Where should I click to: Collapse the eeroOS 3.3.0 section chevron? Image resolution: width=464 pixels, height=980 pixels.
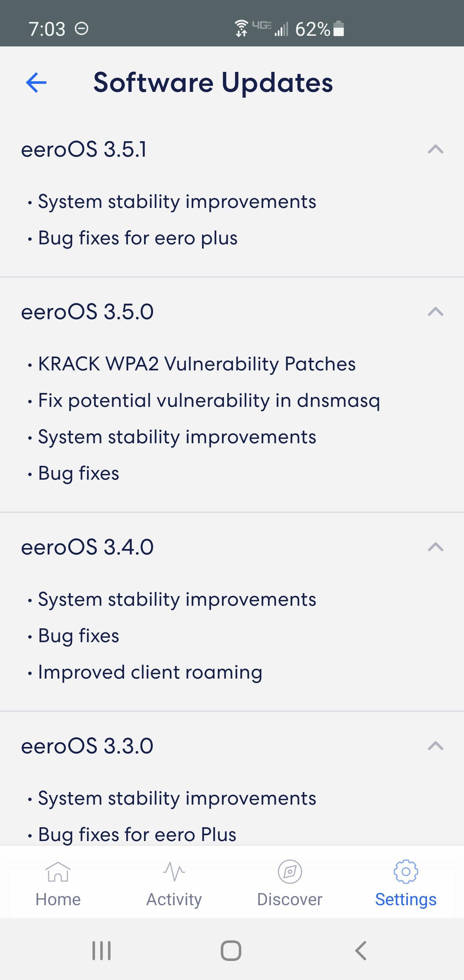[x=435, y=746]
